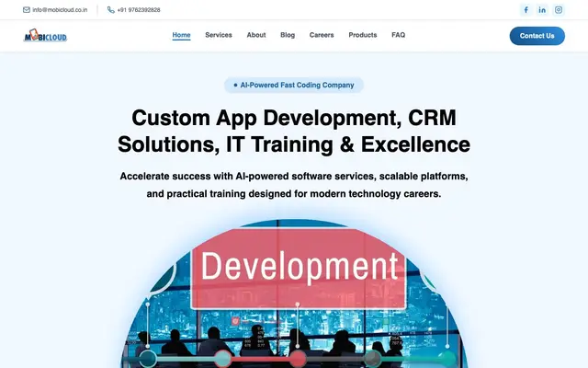Click the info@mobicloud.co.in email link

[x=60, y=10]
